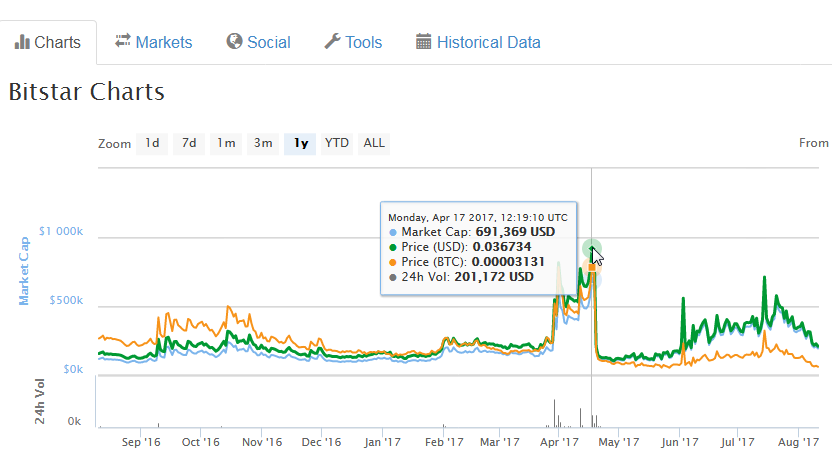Click the Feb '17 date label

444,442
